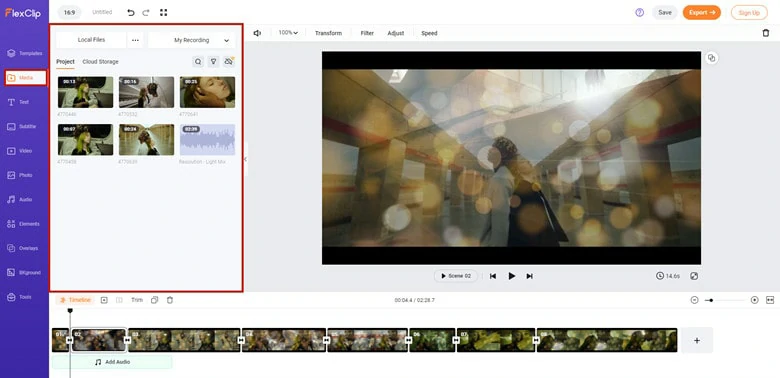
Task: Click the add scene icon in timeline toolbar
Action: 104,300
